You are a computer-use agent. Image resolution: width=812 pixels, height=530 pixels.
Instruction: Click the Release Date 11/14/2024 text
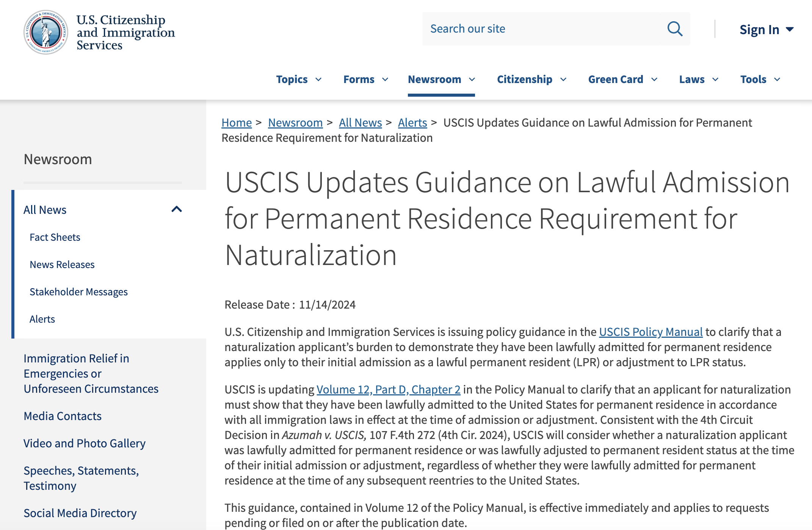[290, 304]
